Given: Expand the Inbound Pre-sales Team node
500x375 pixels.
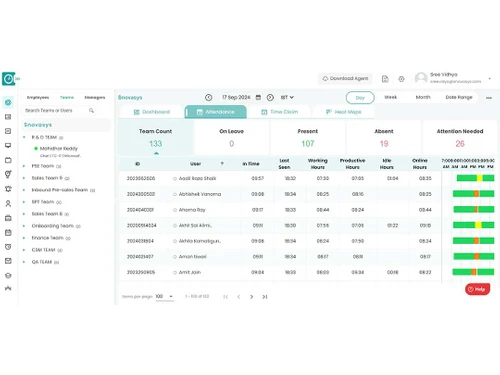Looking at the screenshot, I should tap(24, 190).
